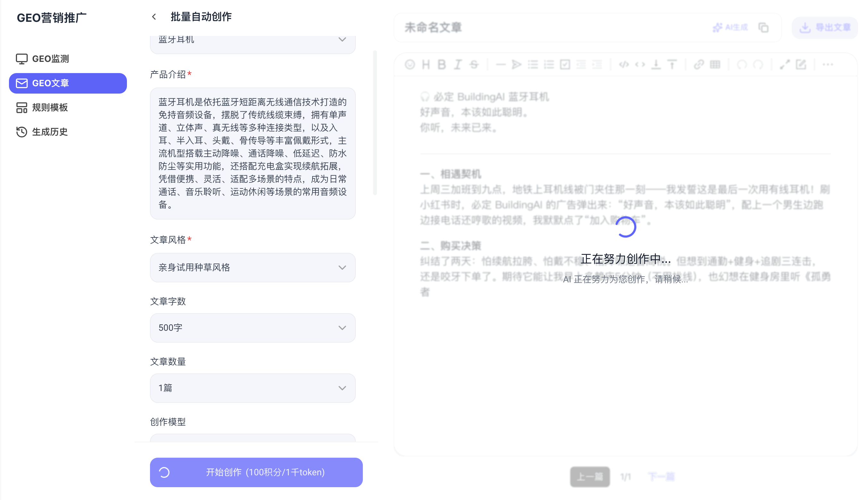
Task: Insert a table into the article
Action: pyautogui.click(x=715, y=64)
